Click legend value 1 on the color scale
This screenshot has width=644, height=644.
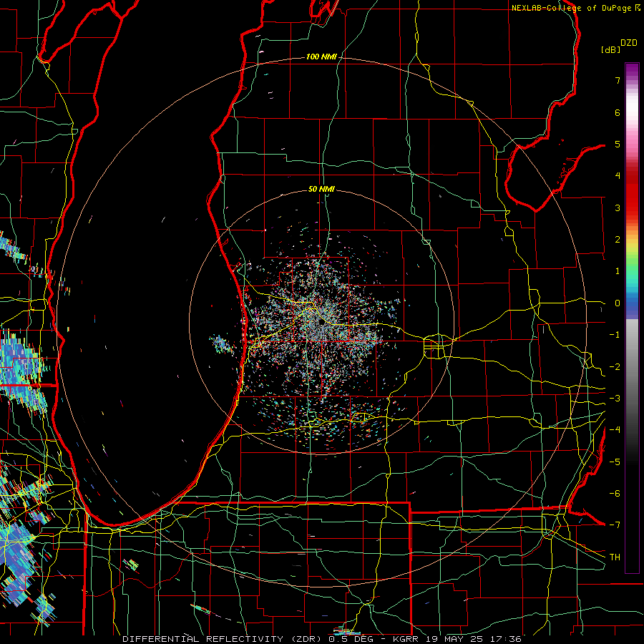(618, 271)
